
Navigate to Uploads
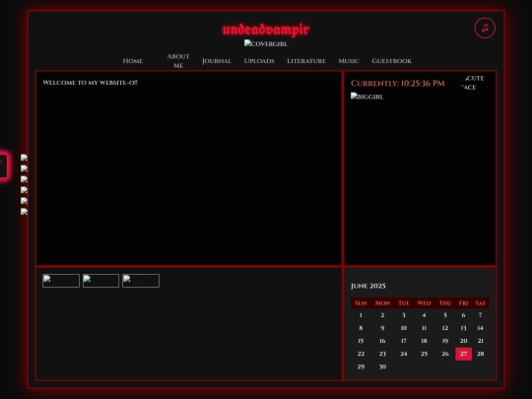(259, 61)
